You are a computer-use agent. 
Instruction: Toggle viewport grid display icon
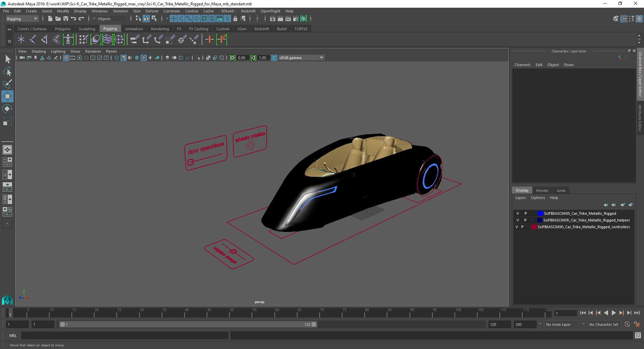click(66, 58)
